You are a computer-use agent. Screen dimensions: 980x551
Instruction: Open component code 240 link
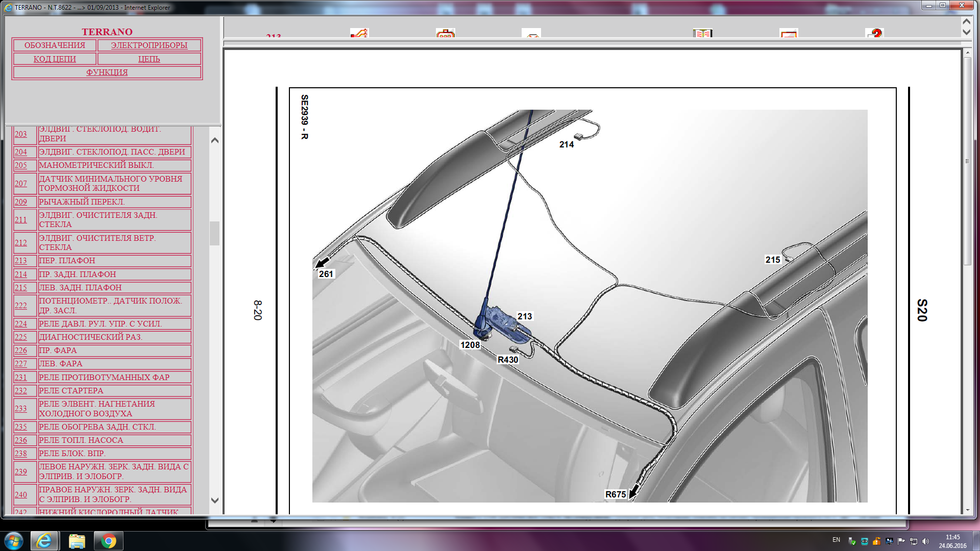(21, 495)
